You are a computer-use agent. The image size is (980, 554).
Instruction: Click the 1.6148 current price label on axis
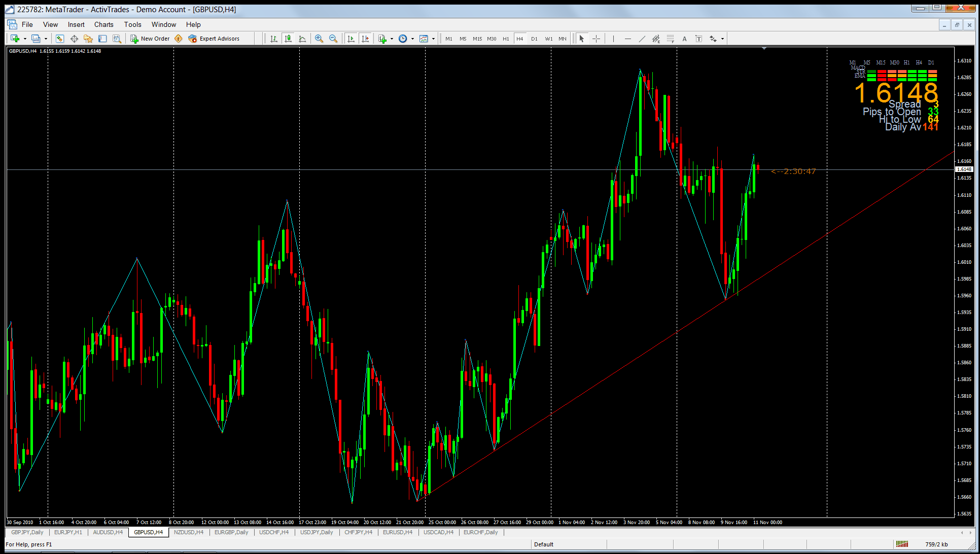click(x=964, y=169)
